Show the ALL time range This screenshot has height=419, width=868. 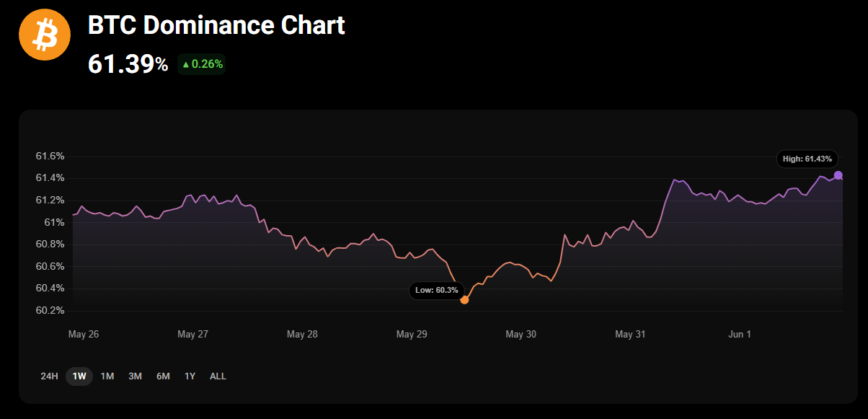218,376
